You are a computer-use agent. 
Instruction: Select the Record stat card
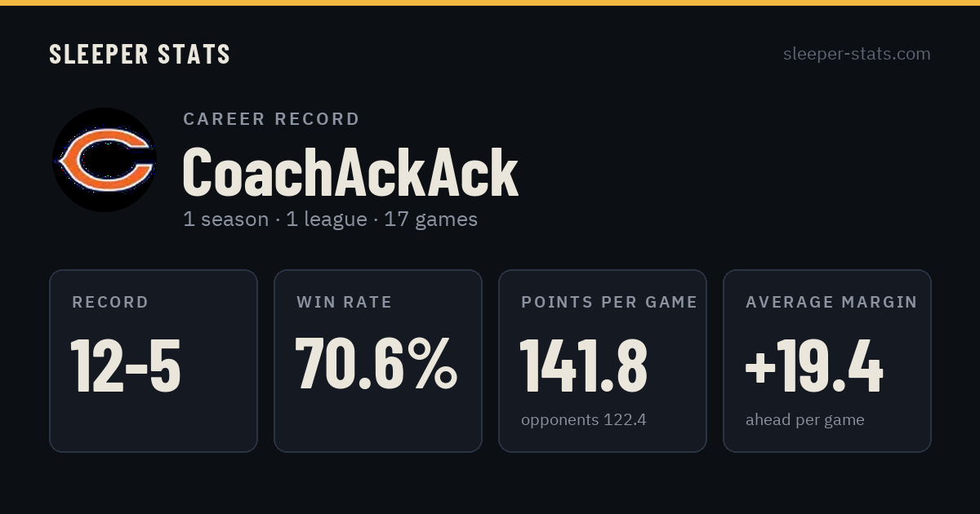coord(154,361)
